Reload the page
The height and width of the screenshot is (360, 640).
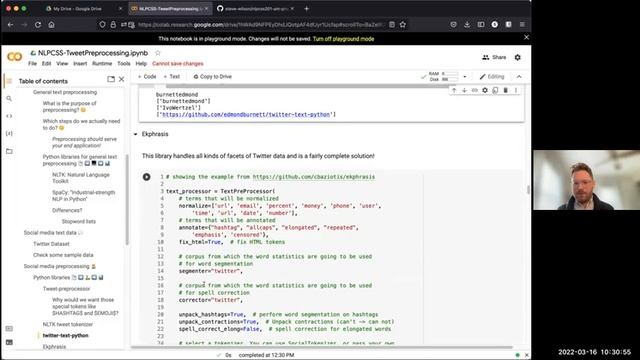(38, 24)
